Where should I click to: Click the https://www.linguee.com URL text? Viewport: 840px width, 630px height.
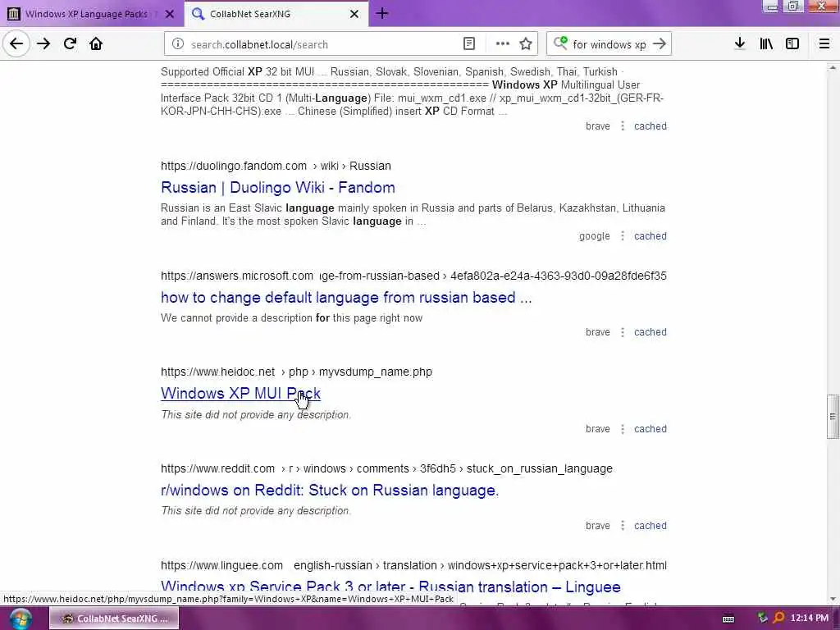tap(221, 565)
